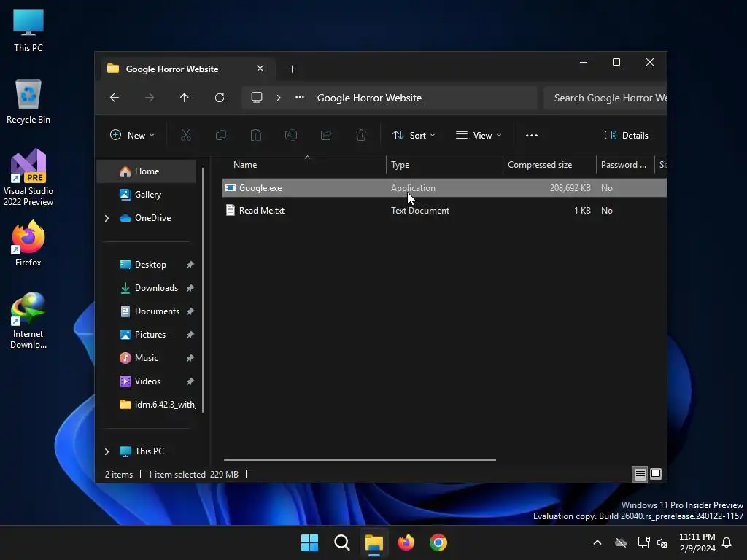Add a new Explorer tab

tap(292, 69)
